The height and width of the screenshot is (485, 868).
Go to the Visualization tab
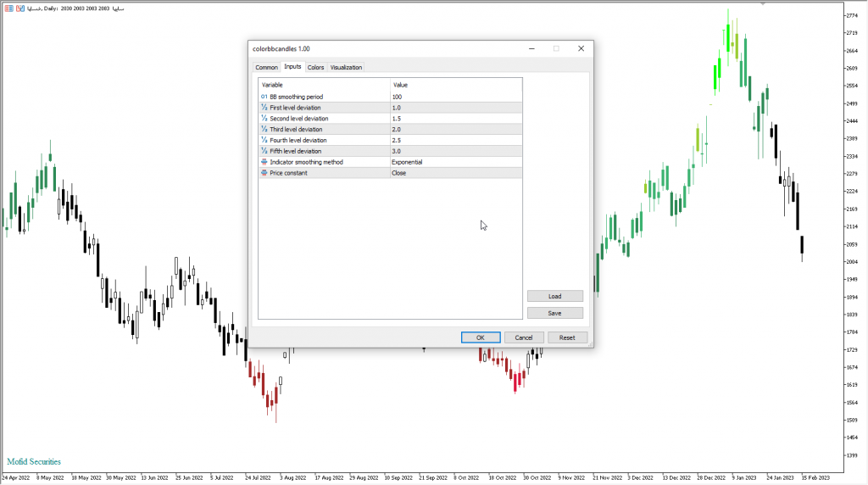(346, 67)
